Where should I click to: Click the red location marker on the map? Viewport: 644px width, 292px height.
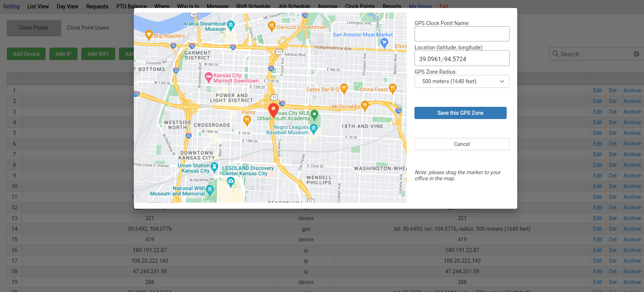[273, 110]
